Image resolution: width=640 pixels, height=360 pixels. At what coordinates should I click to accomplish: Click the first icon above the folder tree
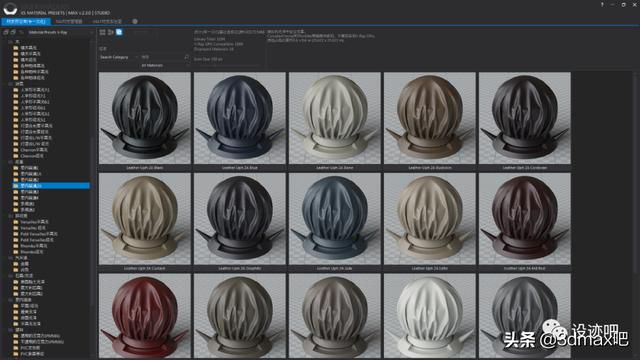(6, 32)
